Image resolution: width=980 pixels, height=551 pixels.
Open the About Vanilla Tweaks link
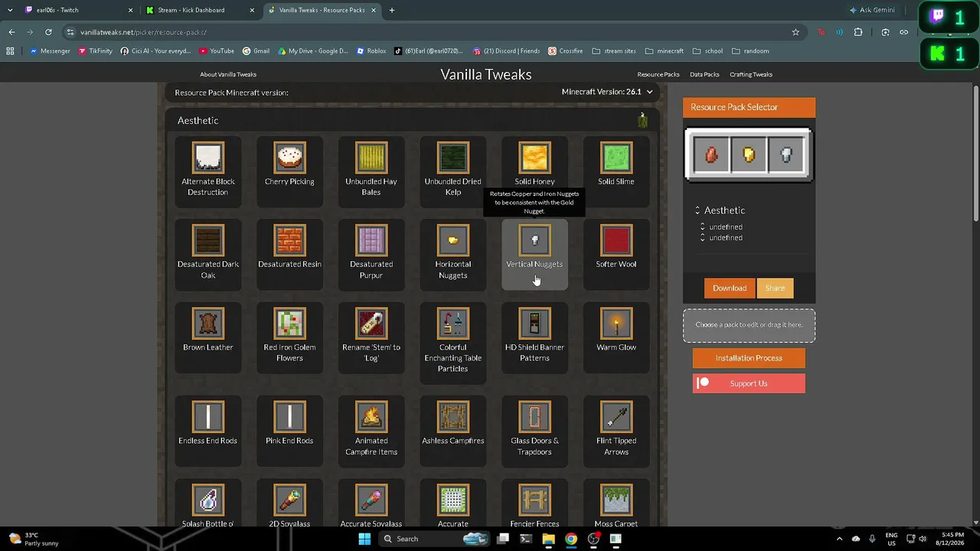pyautogui.click(x=228, y=74)
